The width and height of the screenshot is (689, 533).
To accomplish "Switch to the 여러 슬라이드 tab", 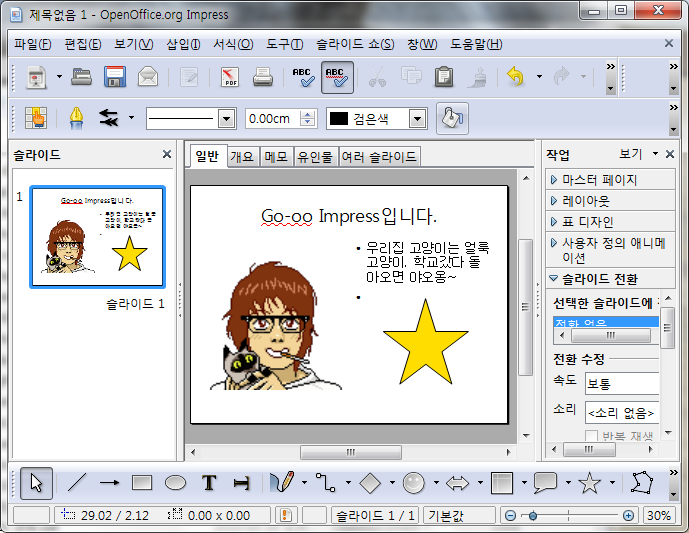I will 379,157.
